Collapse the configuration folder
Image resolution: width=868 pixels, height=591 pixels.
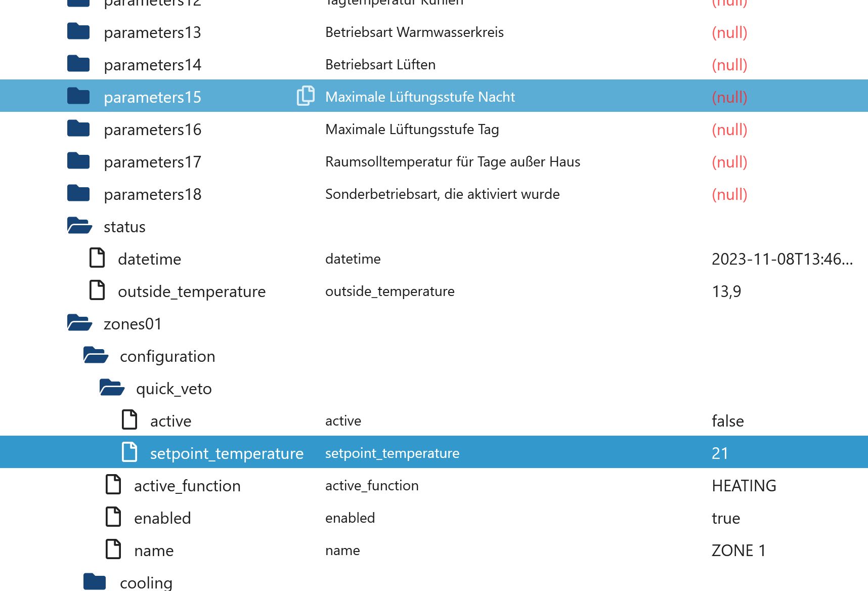click(96, 355)
